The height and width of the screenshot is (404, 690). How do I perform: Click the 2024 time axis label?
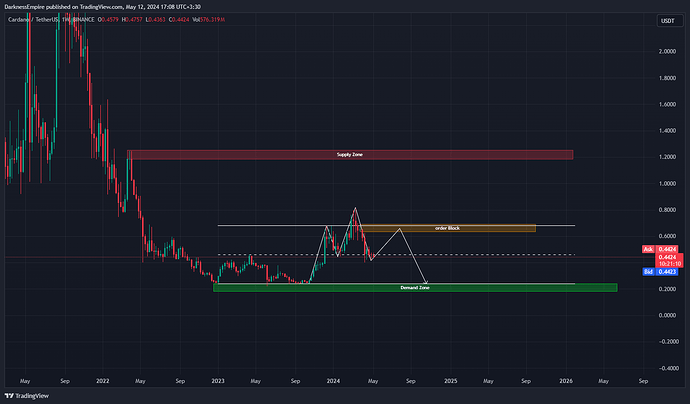tap(333, 381)
